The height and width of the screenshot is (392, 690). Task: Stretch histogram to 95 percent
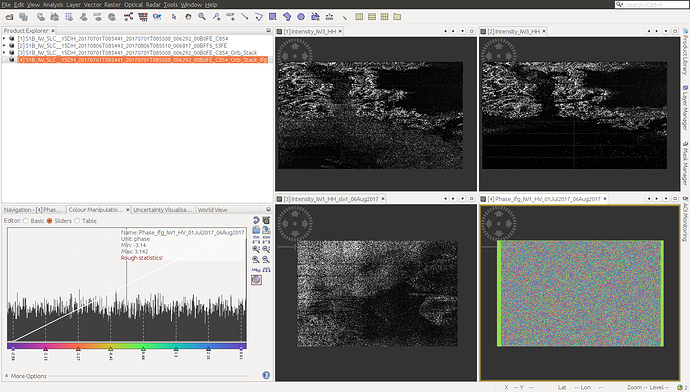click(x=256, y=239)
